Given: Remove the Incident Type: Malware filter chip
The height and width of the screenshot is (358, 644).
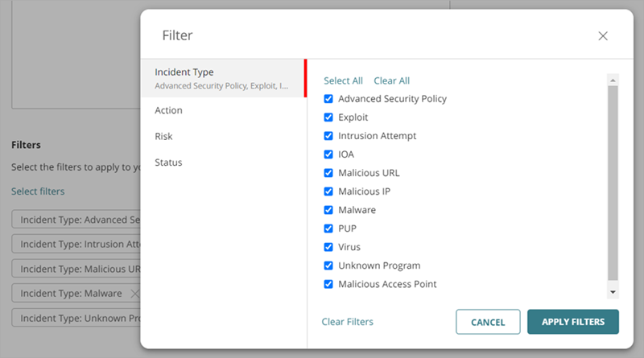Looking at the screenshot, I should click(x=135, y=294).
